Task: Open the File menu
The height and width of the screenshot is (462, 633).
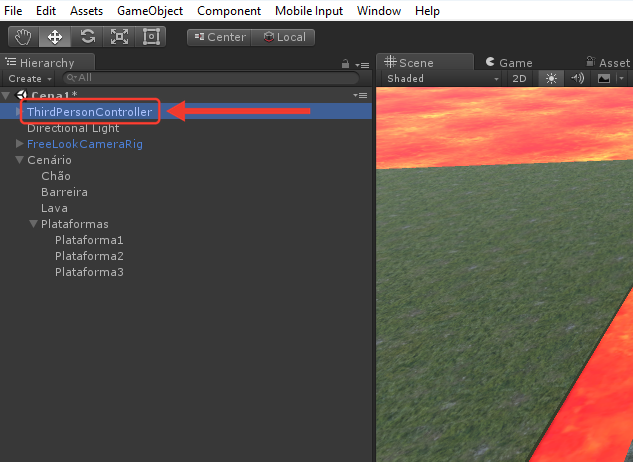Action: pos(13,11)
